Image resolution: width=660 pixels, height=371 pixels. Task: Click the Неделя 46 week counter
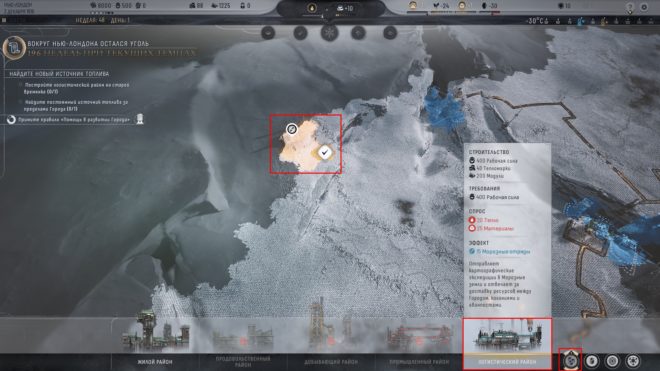90,20
